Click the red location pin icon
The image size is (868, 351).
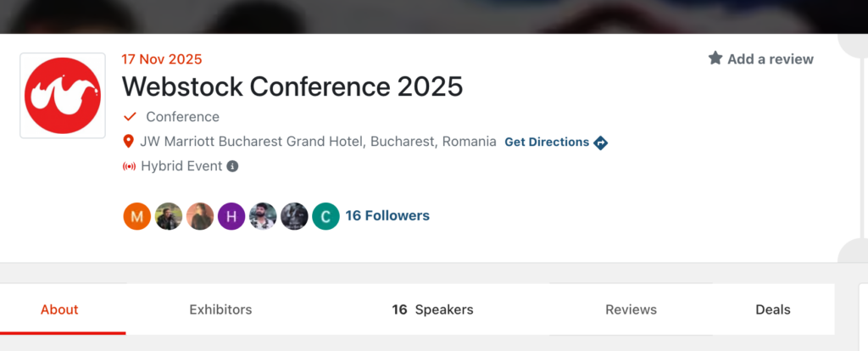[x=129, y=142]
